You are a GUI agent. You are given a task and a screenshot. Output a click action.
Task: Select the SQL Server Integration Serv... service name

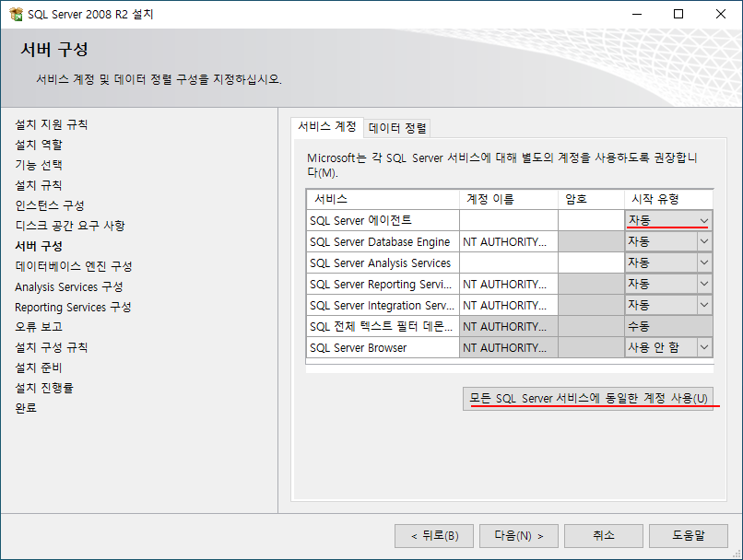[383, 305]
